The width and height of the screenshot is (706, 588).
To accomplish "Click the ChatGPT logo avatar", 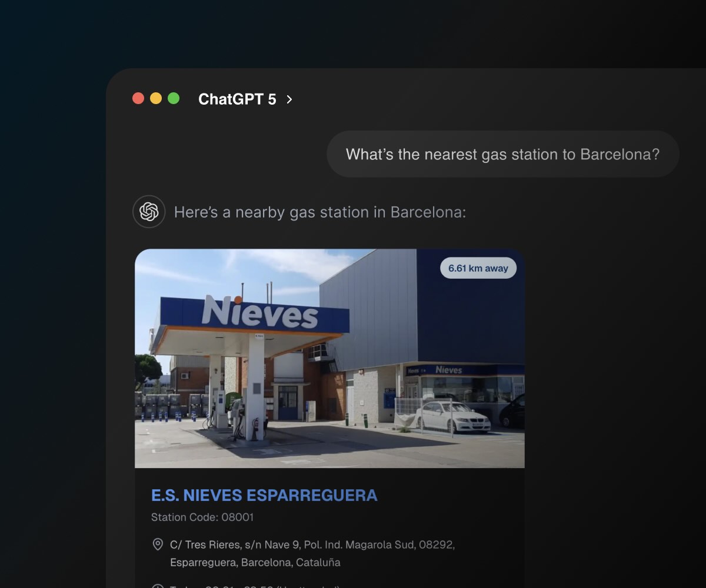I will pos(149,212).
